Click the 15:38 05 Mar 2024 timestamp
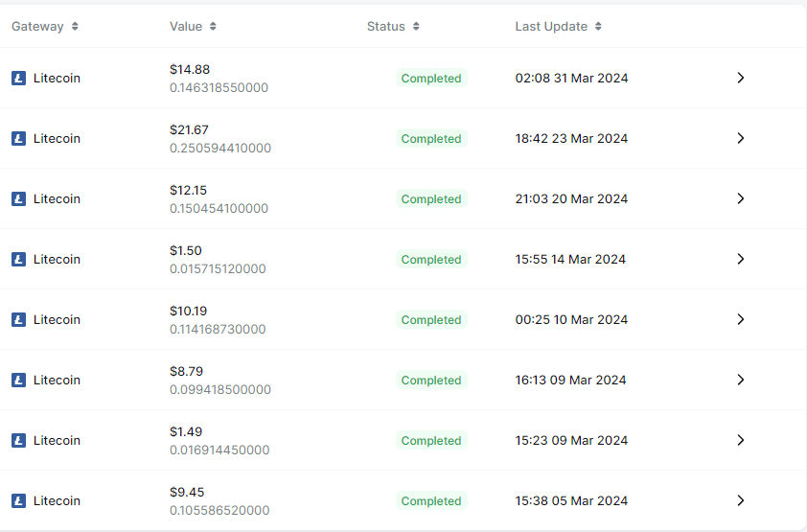The width and height of the screenshot is (807, 532). 571,501
